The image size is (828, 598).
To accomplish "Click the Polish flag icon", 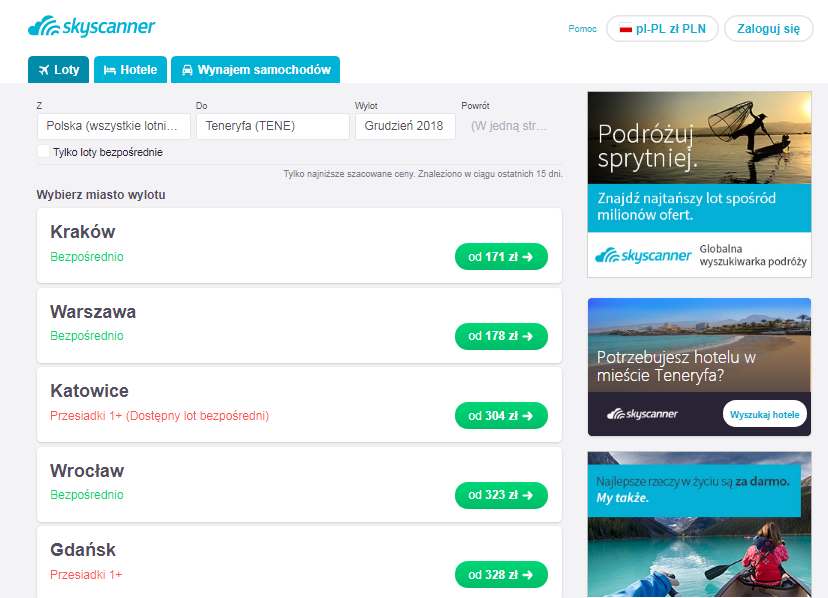I will [625, 29].
